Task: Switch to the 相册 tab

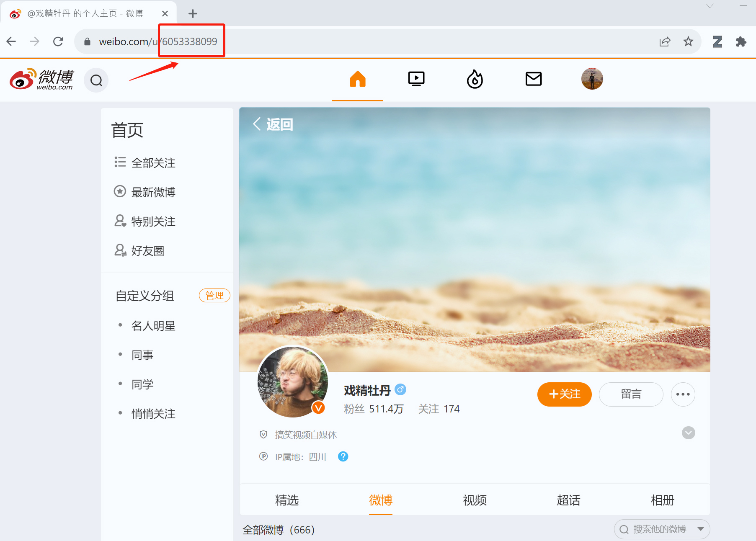Action: point(662,500)
